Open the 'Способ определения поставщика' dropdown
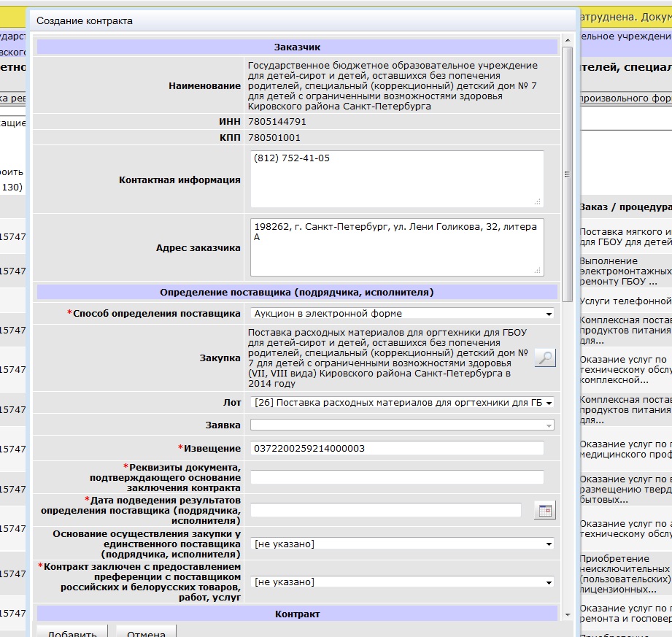 coord(403,313)
